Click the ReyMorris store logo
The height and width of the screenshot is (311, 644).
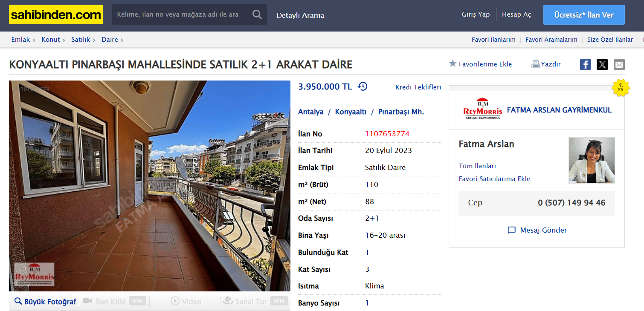483,109
